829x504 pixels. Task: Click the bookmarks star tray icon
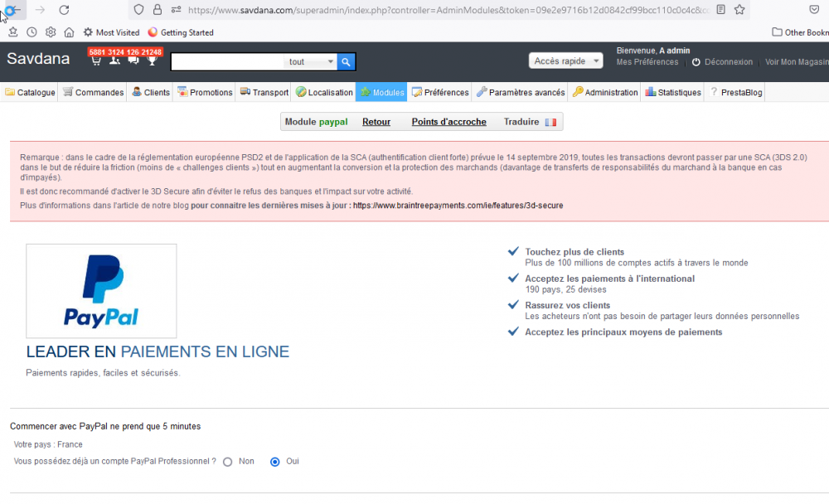pyautogui.click(x=13, y=32)
